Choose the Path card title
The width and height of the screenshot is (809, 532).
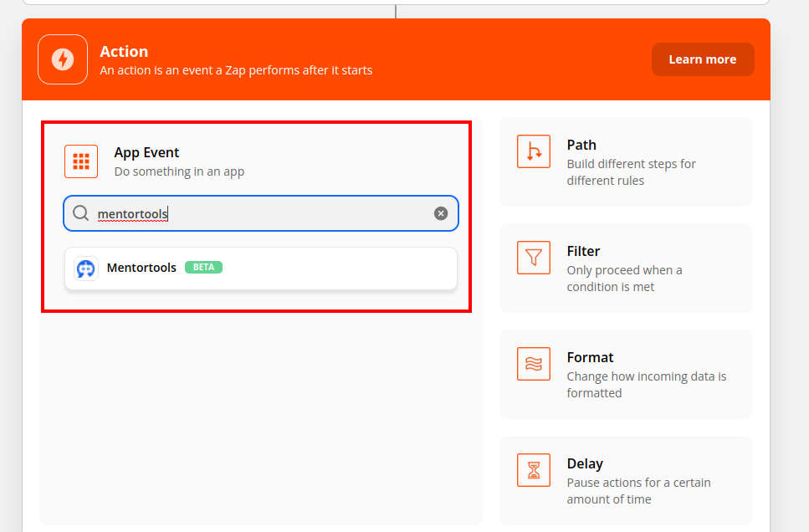(x=581, y=145)
